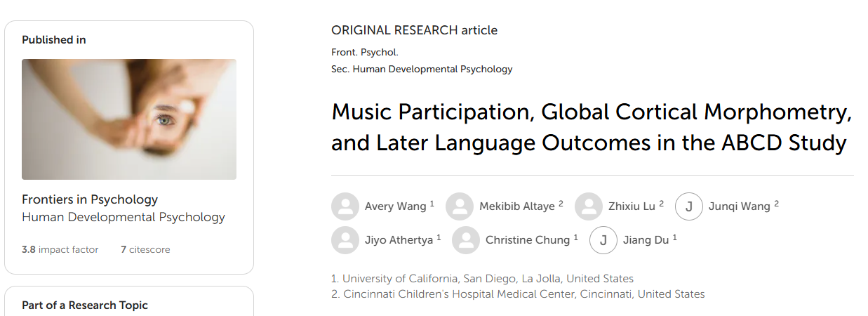Image resolution: width=868 pixels, height=316 pixels.
Task: Click Avery Wang's profile avatar icon
Action: (345, 206)
